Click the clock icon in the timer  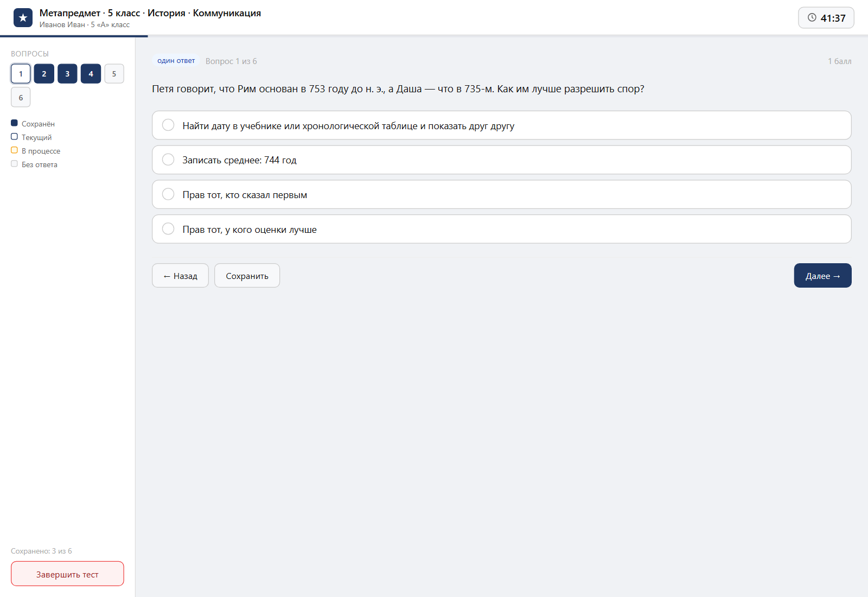[812, 17]
